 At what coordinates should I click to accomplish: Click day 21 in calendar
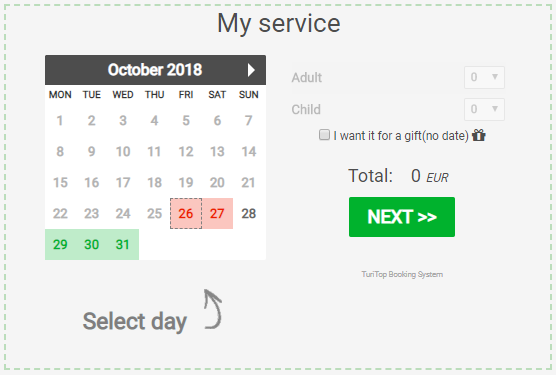coord(249,183)
